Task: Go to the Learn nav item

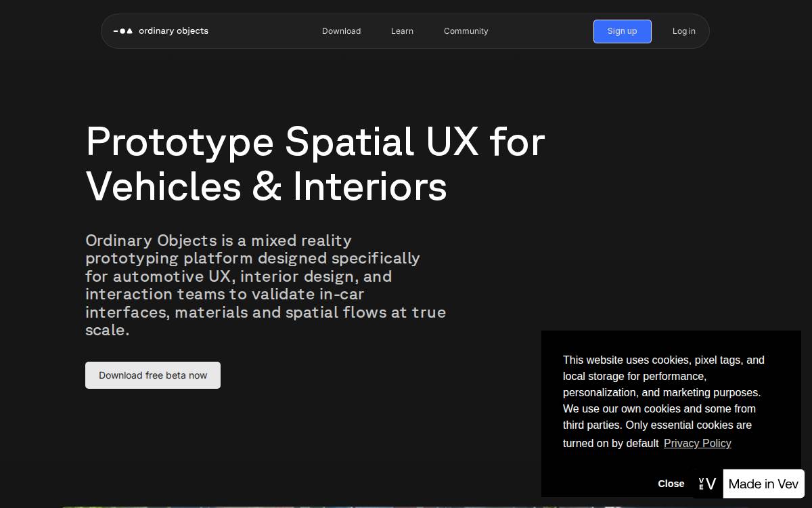Action: [402, 31]
